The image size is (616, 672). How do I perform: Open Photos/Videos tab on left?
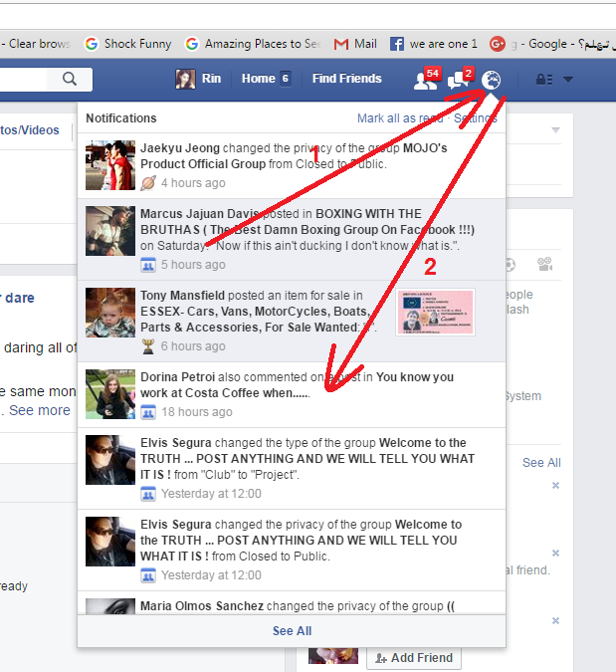(x=30, y=130)
